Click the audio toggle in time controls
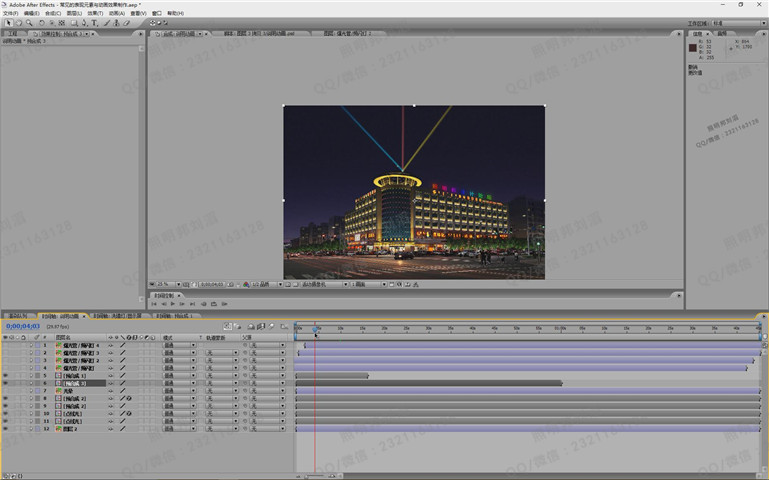Image resolution: width=769 pixels, height=480 pixels. click(x=204, y=303)
